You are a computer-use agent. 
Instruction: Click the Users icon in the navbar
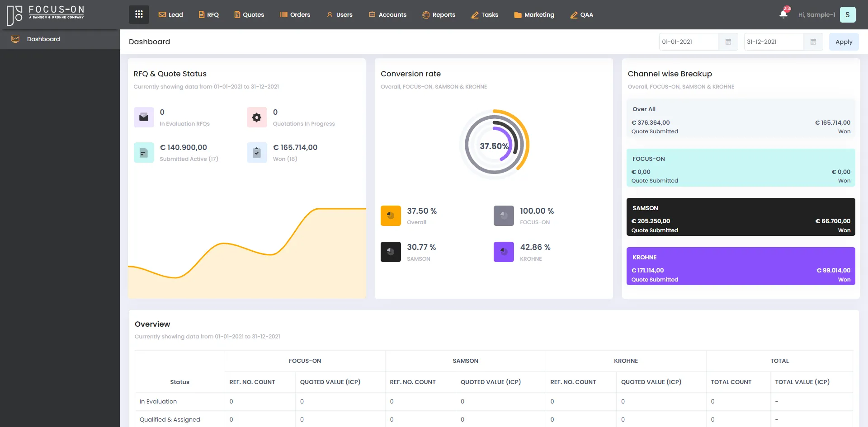coord(329,14)
